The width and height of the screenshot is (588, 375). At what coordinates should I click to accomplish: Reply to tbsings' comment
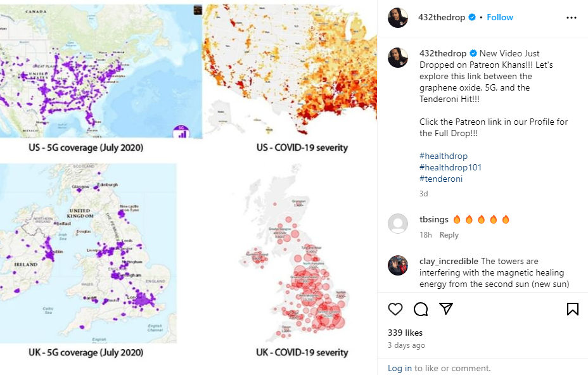coord(449,234)
